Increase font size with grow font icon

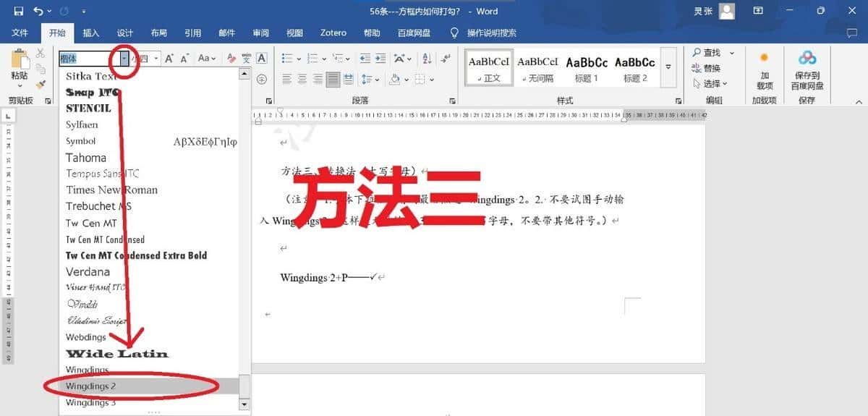point(169,59)
